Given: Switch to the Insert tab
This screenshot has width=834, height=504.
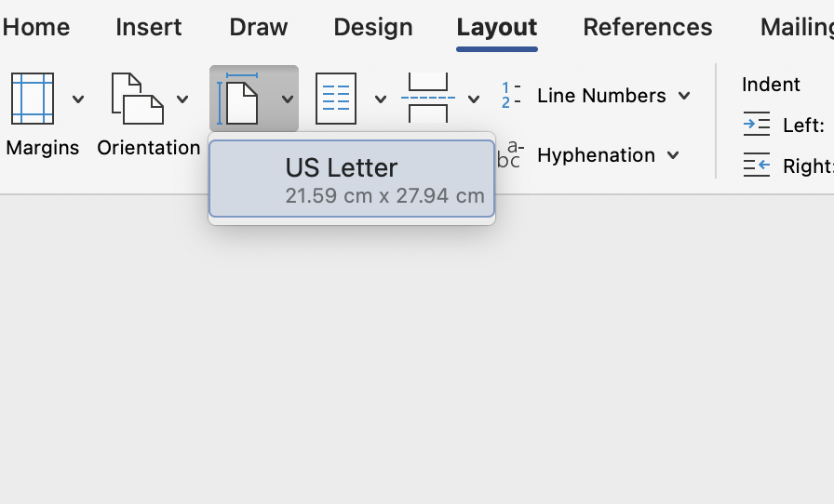Looking at the screenshot, I should [x=149, y=27].
